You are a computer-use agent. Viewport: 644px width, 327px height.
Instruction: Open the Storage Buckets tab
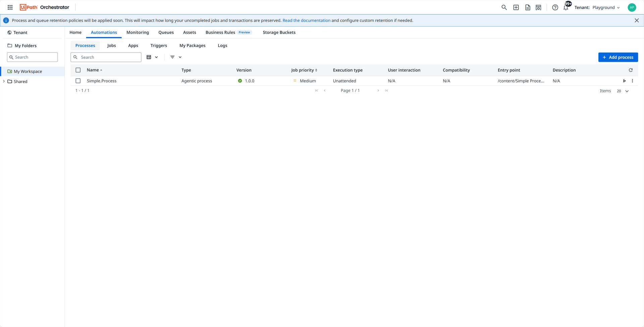[279, 33]
